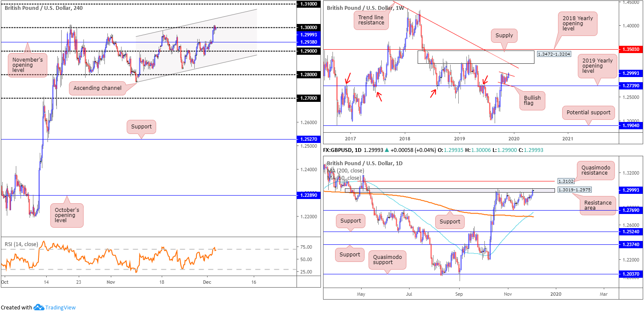
Task: Click the TradingView cloud logo icon
Action: pos(39,307)
